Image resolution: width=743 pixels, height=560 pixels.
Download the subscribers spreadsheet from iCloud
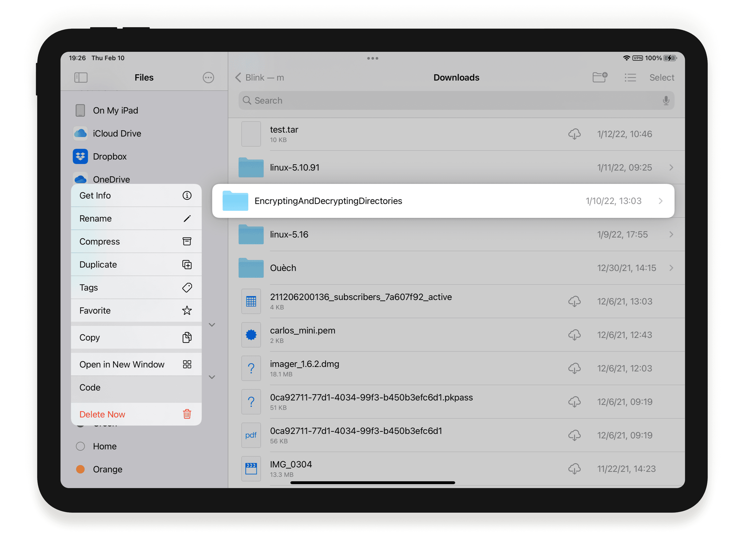point(574,301)
